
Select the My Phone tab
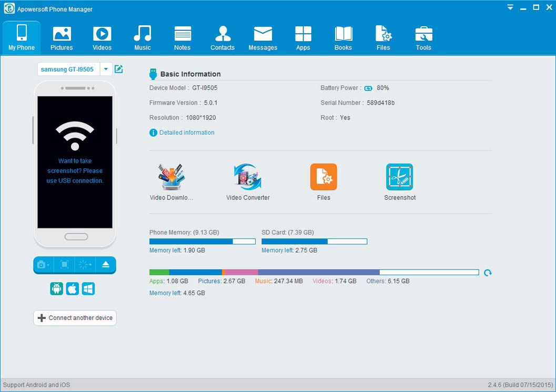[x=22, y=38]
